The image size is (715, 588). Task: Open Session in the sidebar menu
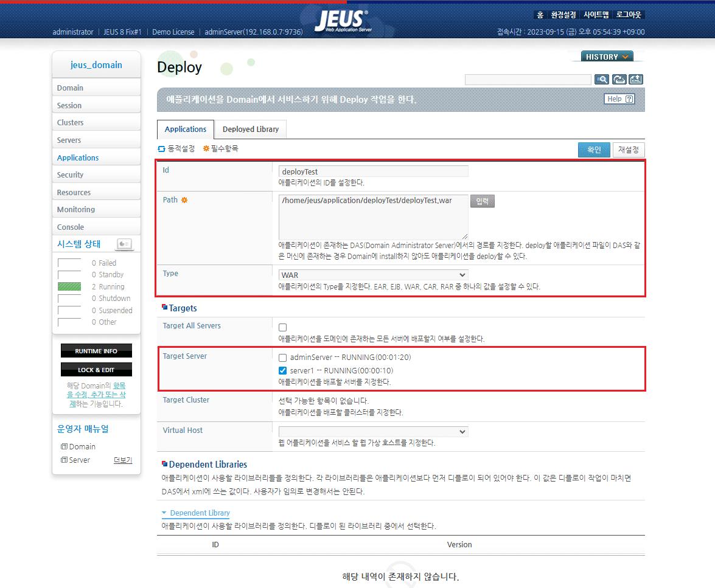96,105
